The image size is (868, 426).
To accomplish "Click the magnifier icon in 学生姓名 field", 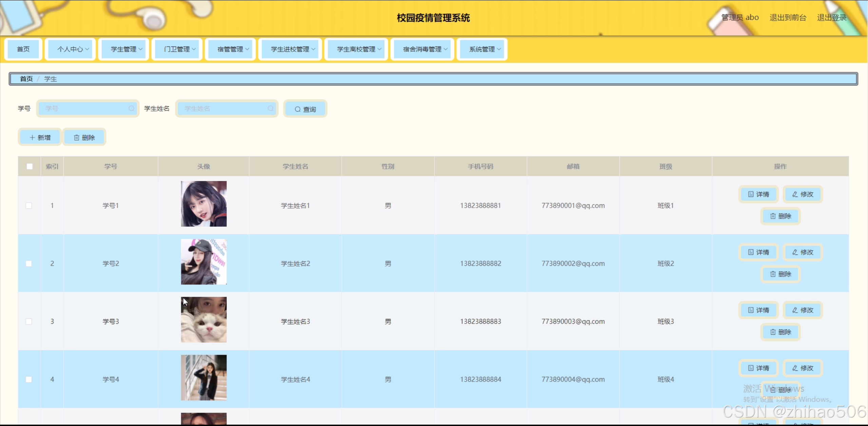I will (x=270, y=108).
